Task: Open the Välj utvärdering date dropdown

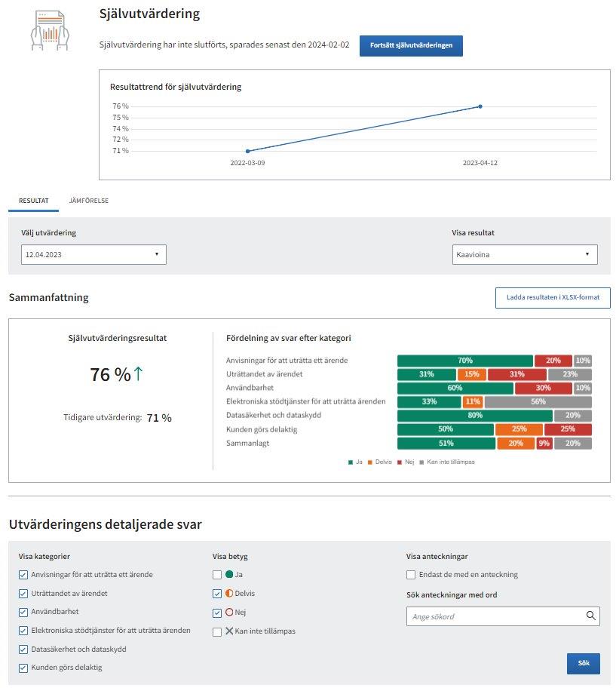Action: pos(93,255)
